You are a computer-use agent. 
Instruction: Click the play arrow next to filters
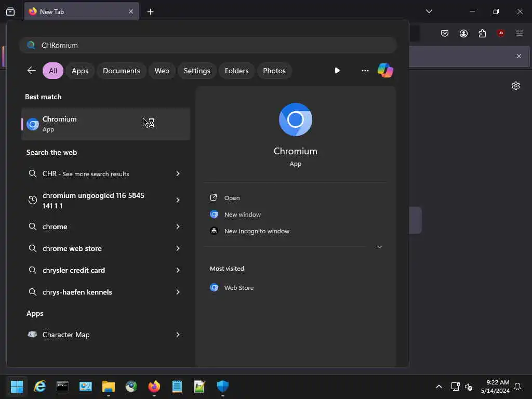(x=337, y=71)
